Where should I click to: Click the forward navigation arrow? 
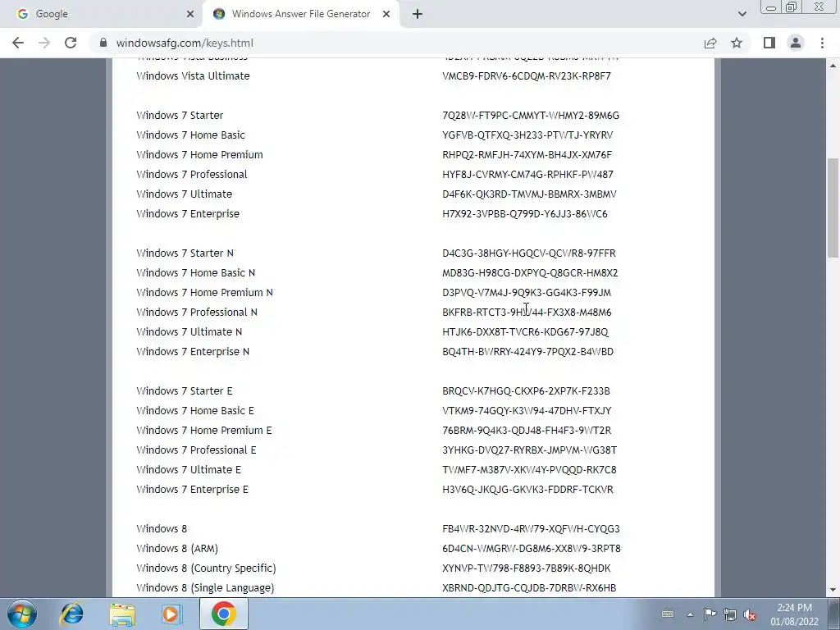coord(44,43)
